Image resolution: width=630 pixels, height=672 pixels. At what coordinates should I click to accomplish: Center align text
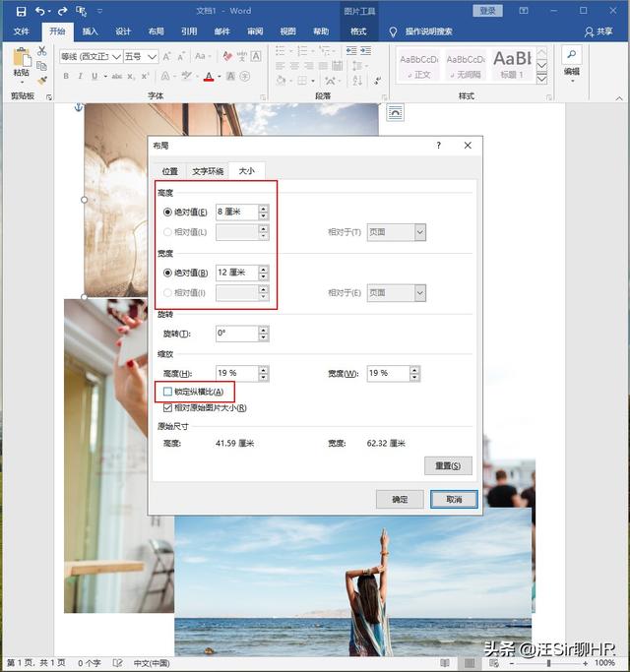pyautogui.click(x=294, y=66)
